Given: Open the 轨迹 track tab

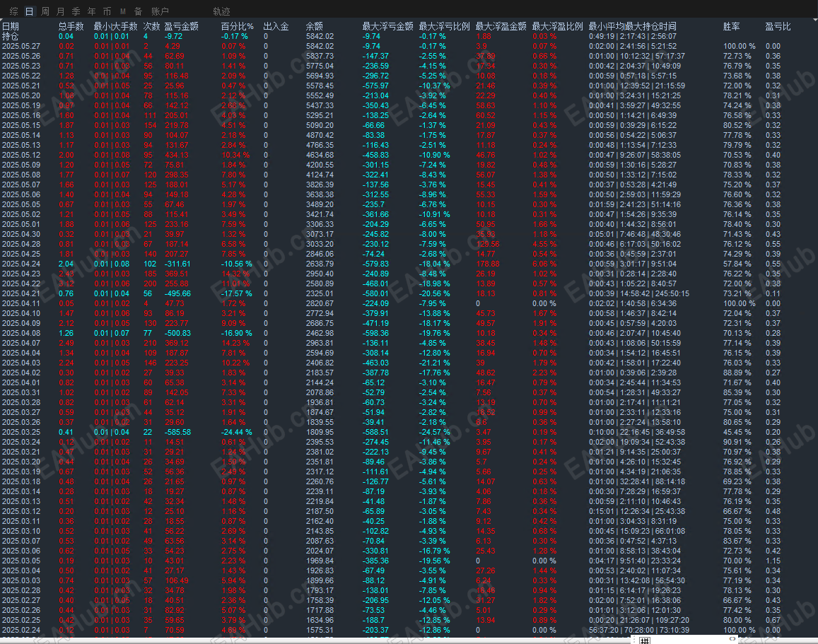Looking at the screenshot, I should pos(222,11).
